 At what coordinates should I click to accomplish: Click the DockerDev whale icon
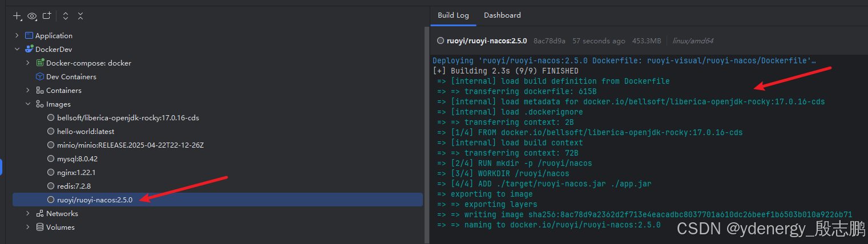(29, 49)
